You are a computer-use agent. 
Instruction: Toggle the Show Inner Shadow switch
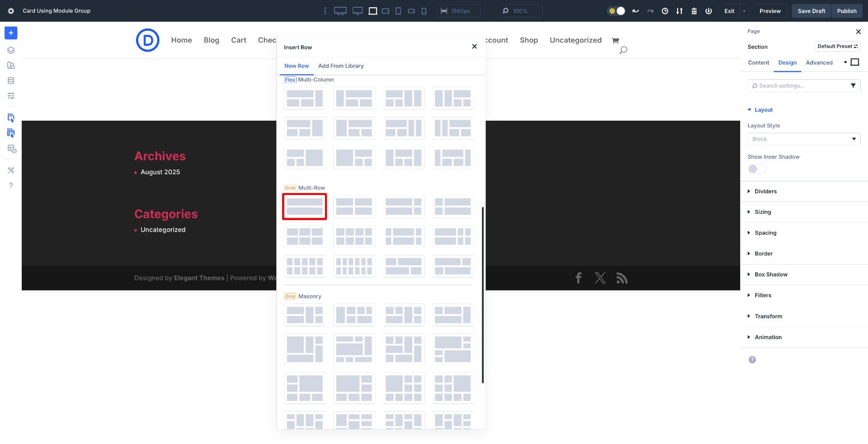coord(756,169)
